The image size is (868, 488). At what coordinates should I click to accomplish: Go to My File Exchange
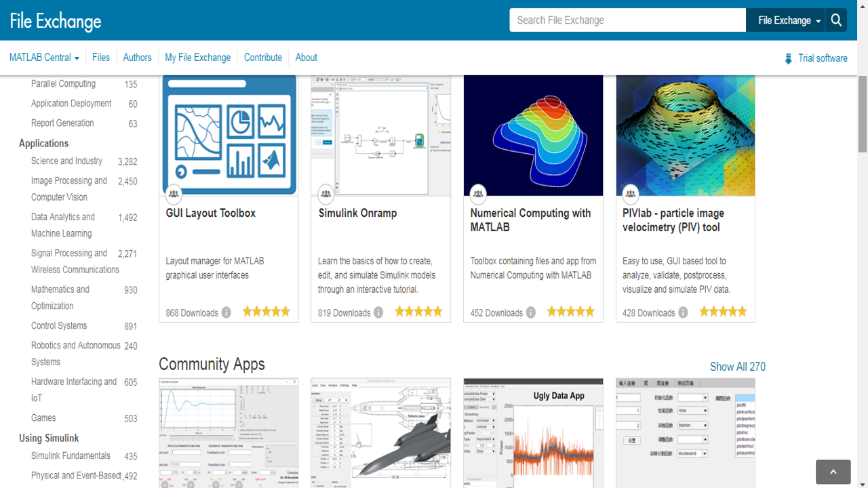198,58
